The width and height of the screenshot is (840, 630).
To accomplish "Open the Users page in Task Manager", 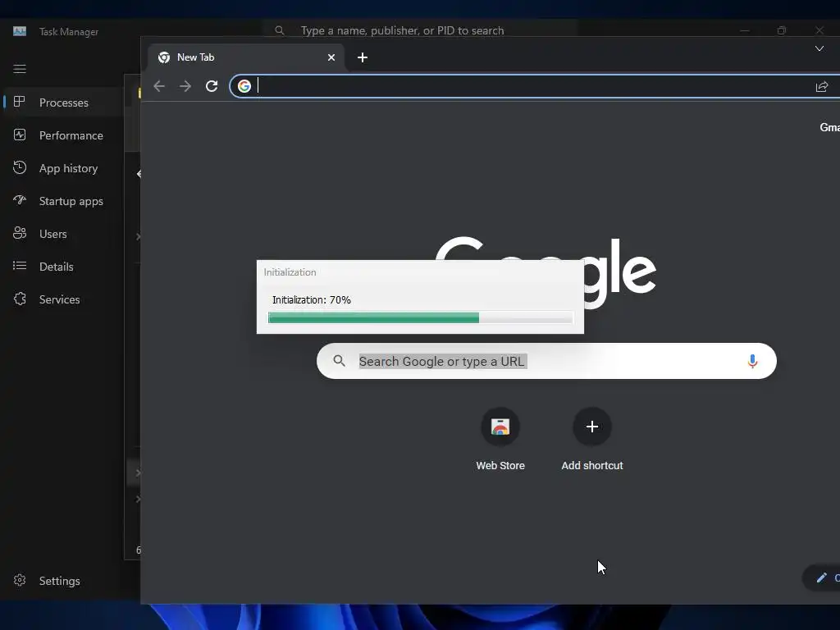I will [x=63, y=234].
